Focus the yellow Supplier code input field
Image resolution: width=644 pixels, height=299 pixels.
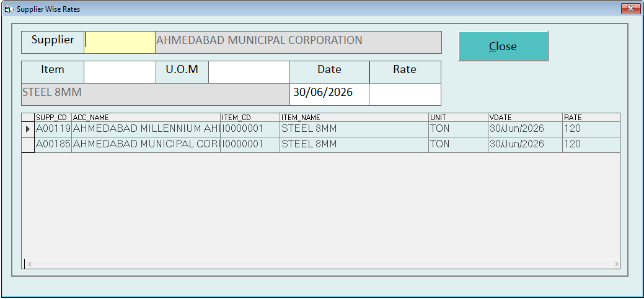(x=120, y=42)
